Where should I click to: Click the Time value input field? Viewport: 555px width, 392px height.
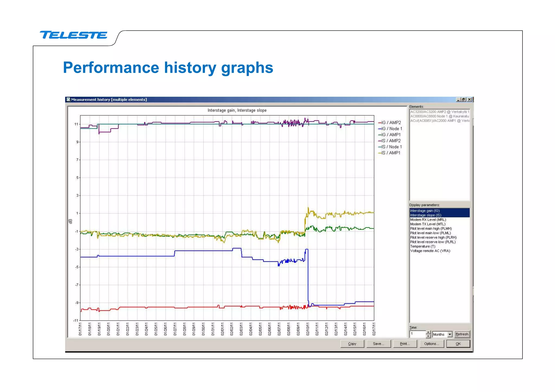417,334
